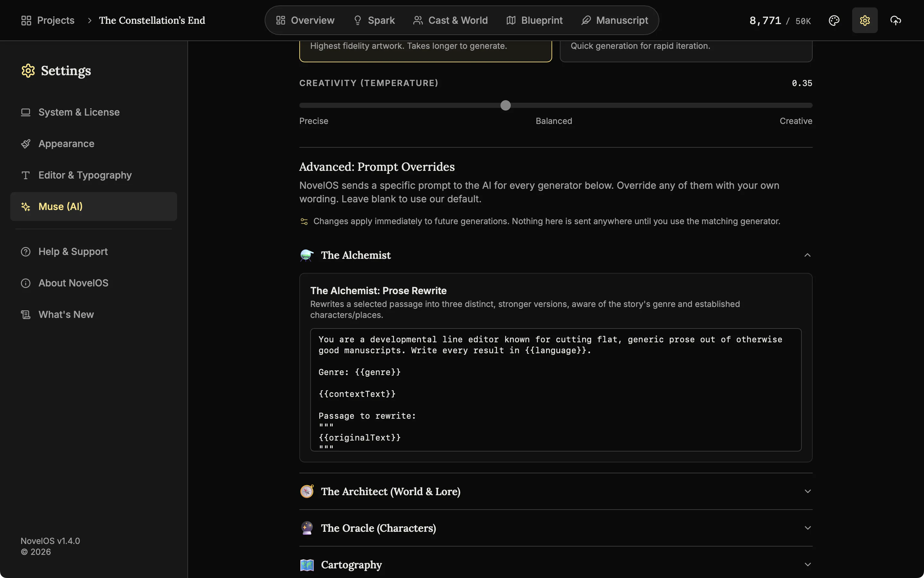Open The Constellation's End breadcrumb
Screen dimensions: 924x578
tap(152, 20)
